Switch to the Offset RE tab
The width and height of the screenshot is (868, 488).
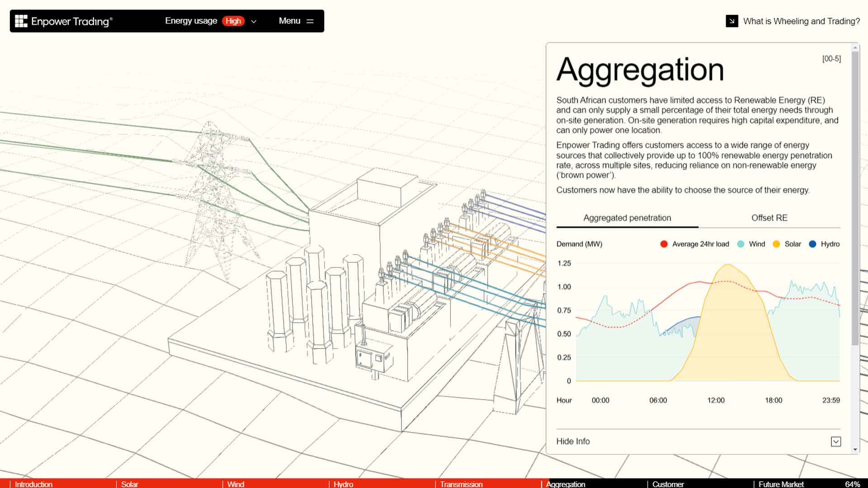769,218
